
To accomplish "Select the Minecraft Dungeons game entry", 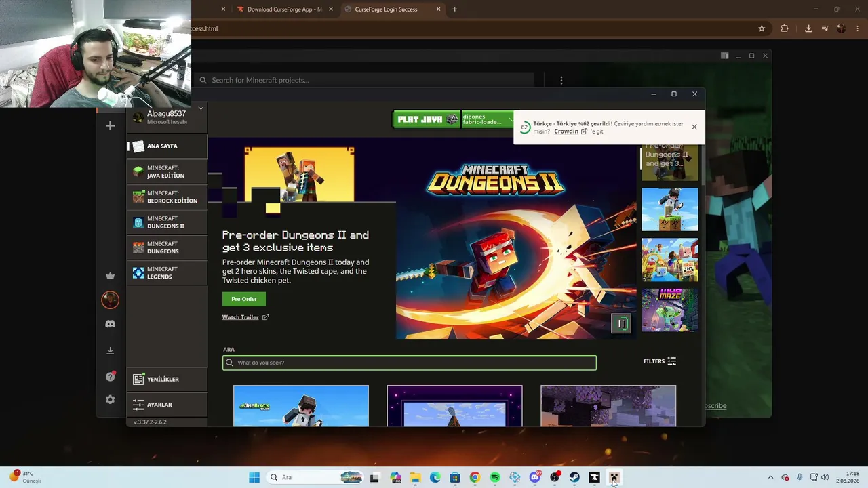I will (167, 247).
